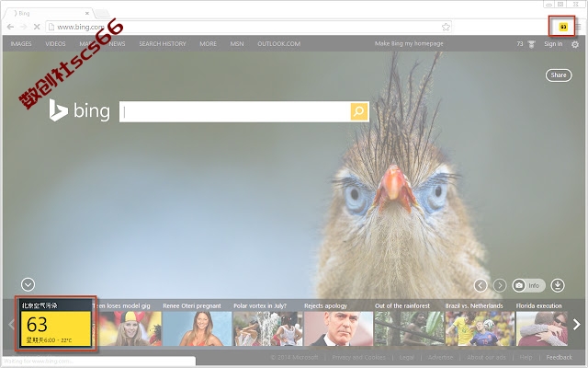Click Feedback link
Image resolution: width=588 pixels, height=368 pixels.
click(x=560, y=357)
